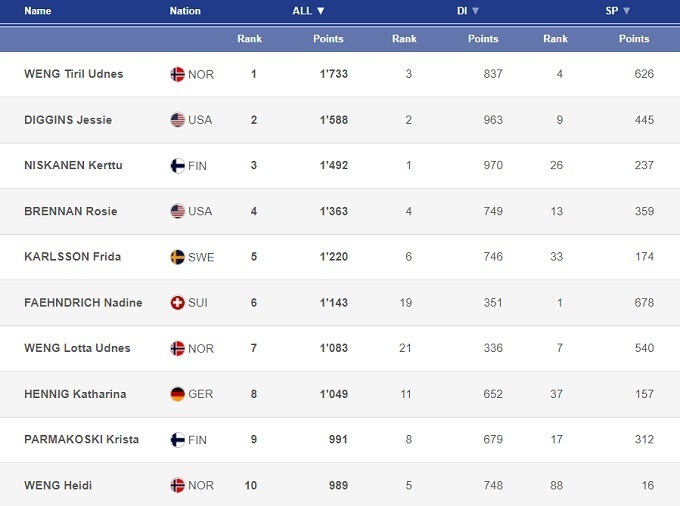The height and width of the screenshot is (506, 680).
Task: Select the WENG Heidi name link
Action: click(57, 485)
